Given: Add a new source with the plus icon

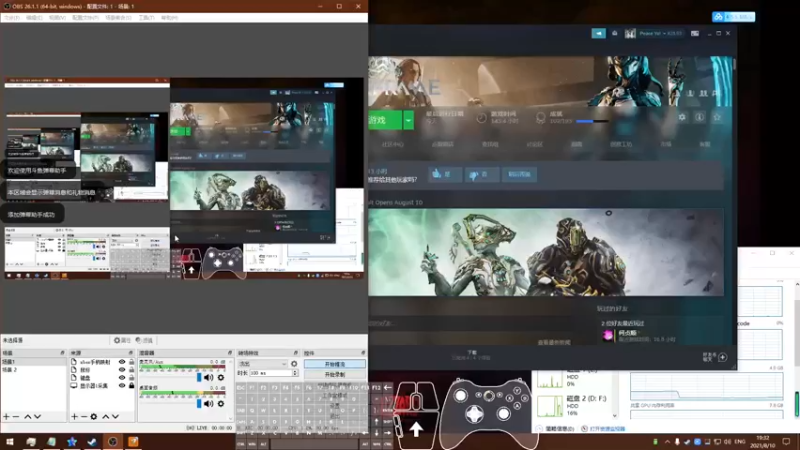Looking at the screenshot, I should click(x=74, y=417).
